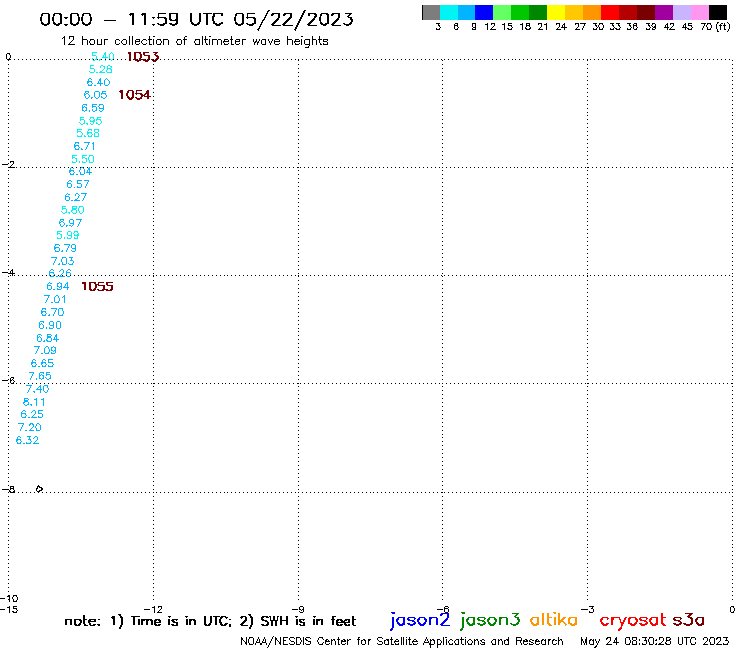Select wave height value 5.40
The width and height of the screenshot is (740, 650).
[x=102, y=56]
